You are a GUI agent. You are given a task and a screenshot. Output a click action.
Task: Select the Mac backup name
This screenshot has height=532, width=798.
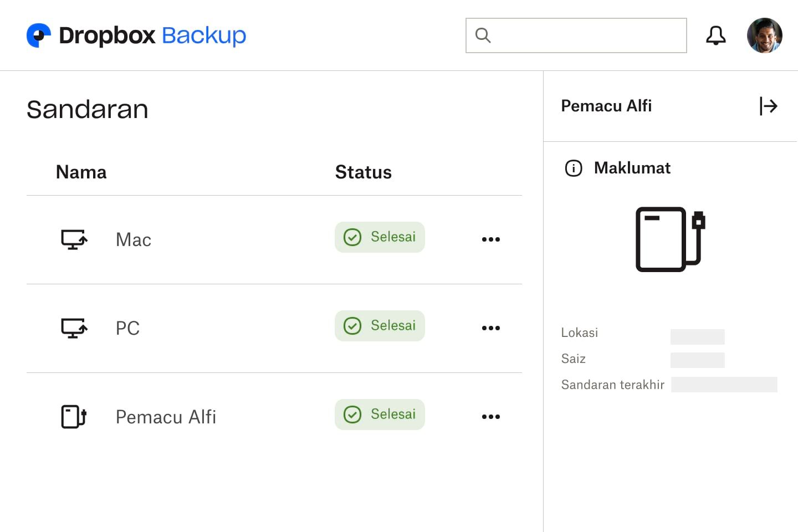[134, 240]
